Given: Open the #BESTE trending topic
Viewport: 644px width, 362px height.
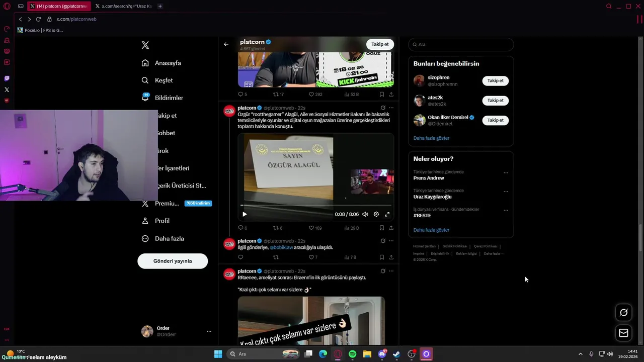Looking at the screenshot, I should [x=422, y=215].
